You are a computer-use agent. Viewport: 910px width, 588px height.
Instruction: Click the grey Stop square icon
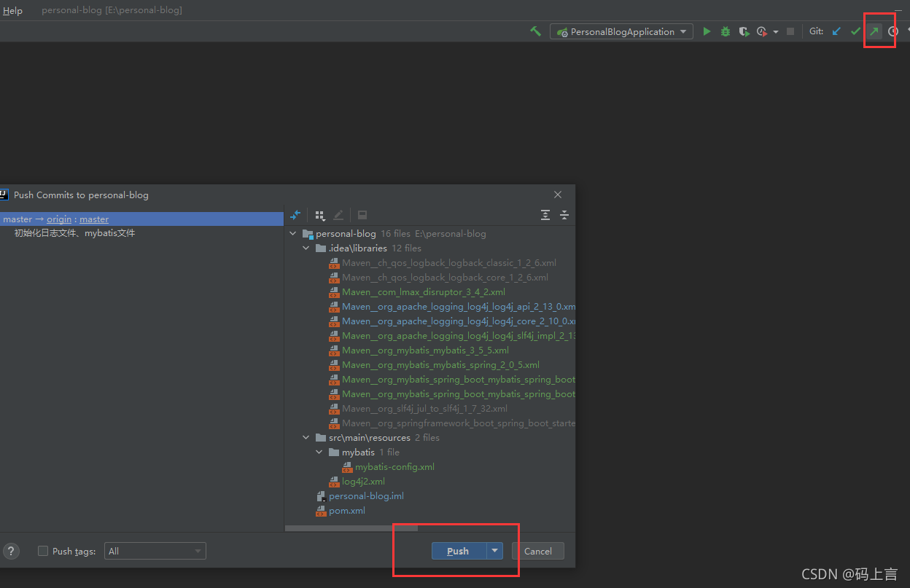point(790,31)
